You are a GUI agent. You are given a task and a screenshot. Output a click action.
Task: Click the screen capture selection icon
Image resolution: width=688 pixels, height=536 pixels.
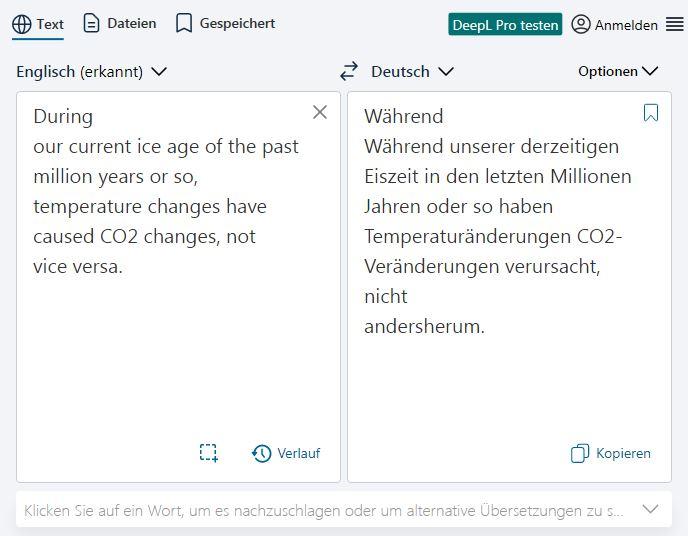[x=208, y=453]
